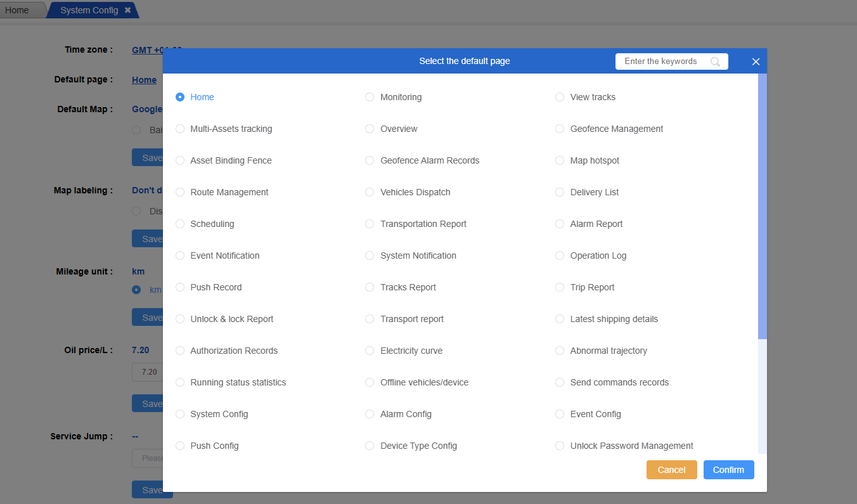Screen dimensions: 857x504
Task: Select Vehicles Dispatch radio option
Action: 370,192
